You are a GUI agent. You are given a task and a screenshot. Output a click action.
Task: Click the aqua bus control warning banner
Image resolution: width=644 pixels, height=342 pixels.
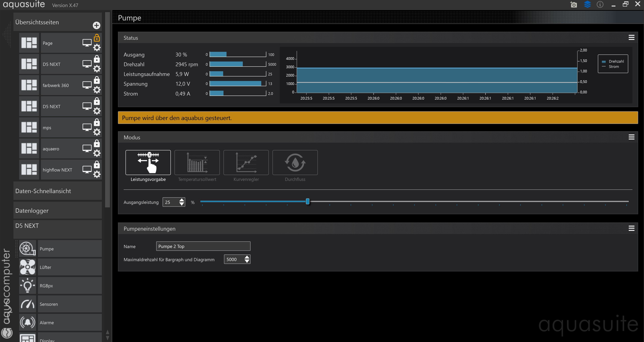click(x=378, y=118)
